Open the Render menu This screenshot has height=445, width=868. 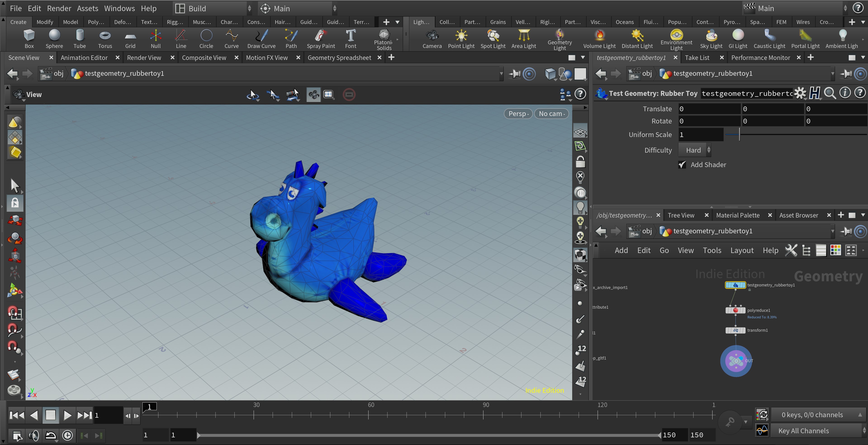click(x=59, y=8)
